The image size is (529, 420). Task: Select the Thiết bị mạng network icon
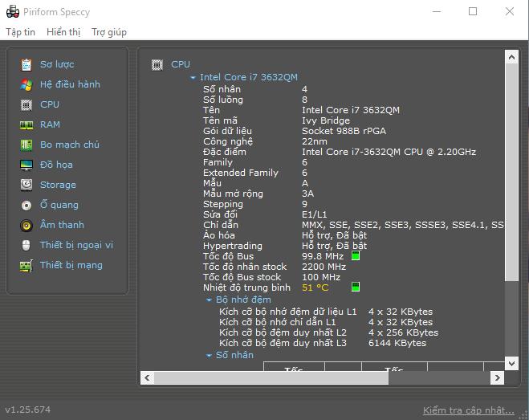click(x=26, y=265)
